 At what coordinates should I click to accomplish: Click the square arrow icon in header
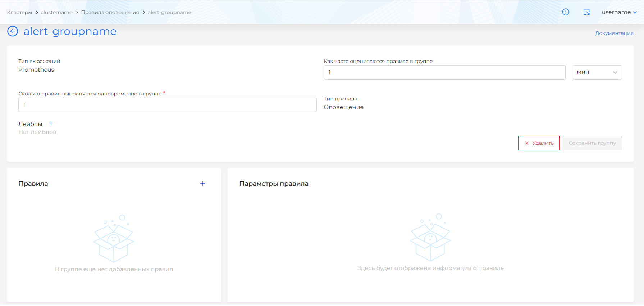(586, 12)
